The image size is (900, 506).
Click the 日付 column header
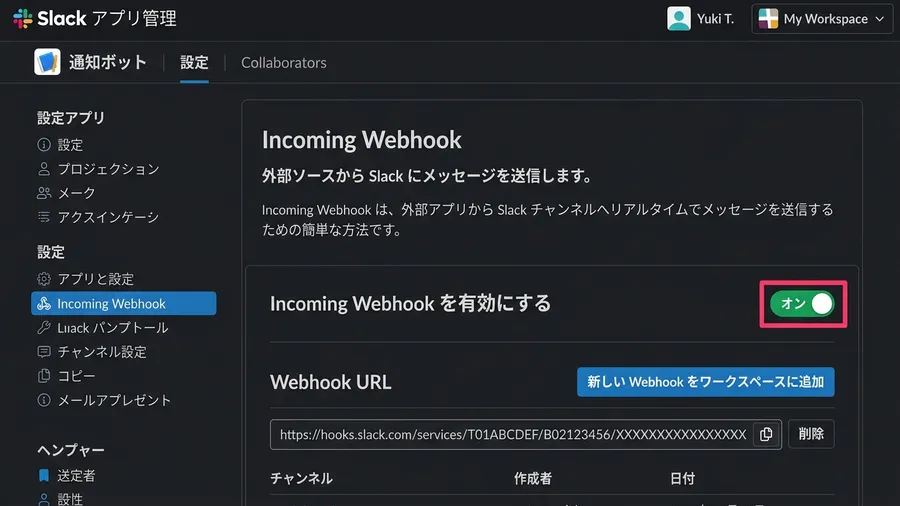pyautogui.click(x=682, y=478)
